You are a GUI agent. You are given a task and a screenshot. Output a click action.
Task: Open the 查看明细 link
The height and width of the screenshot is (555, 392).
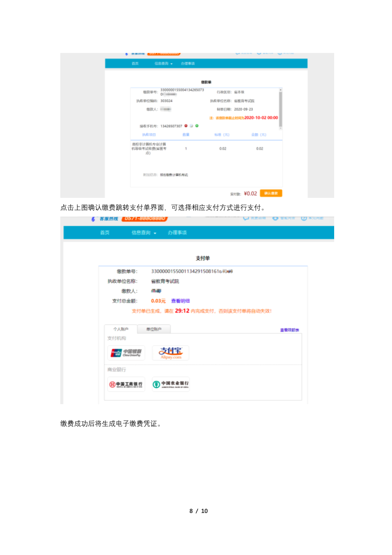180,301
